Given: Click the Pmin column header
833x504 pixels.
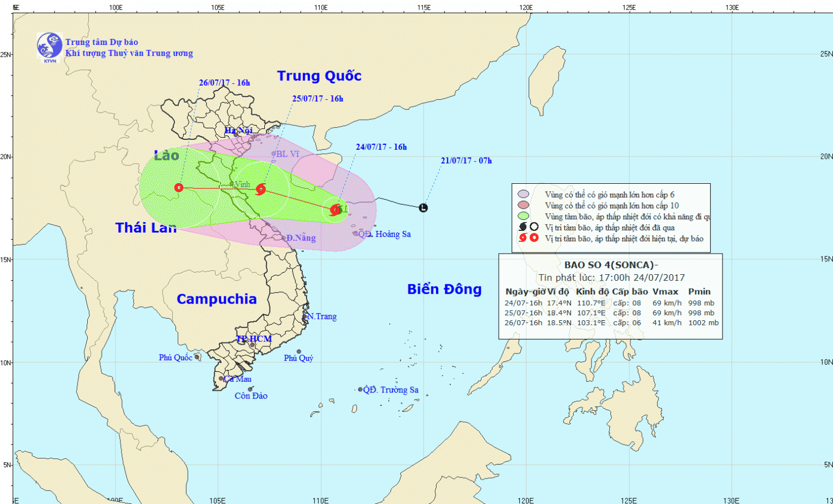Looking at the screenshot, I should [x=699, y=291].
